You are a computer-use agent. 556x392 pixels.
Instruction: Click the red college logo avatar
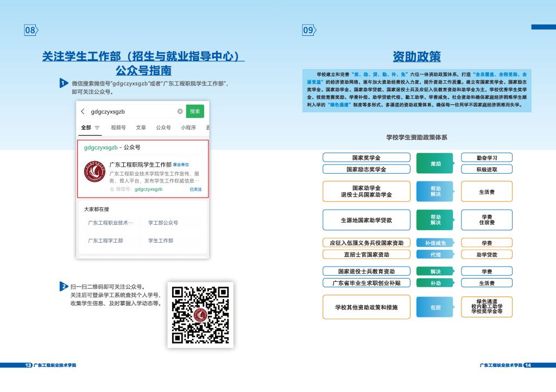[95, 172]
